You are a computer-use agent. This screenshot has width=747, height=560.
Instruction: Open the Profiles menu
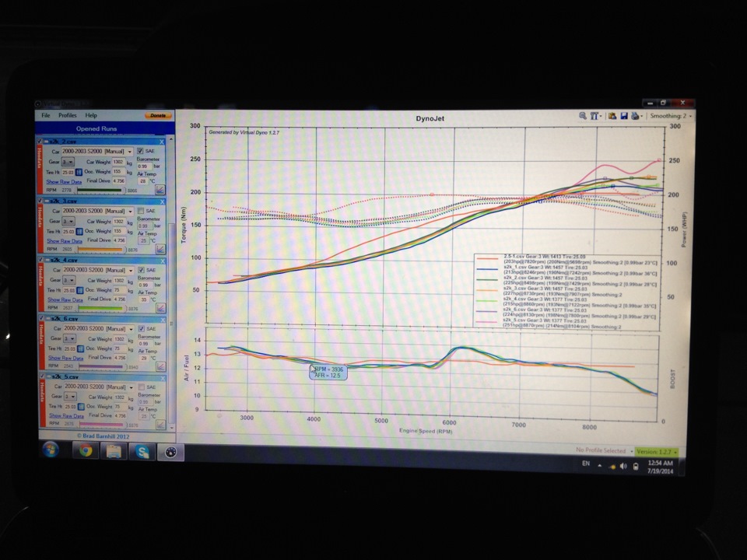coord(68,115)
